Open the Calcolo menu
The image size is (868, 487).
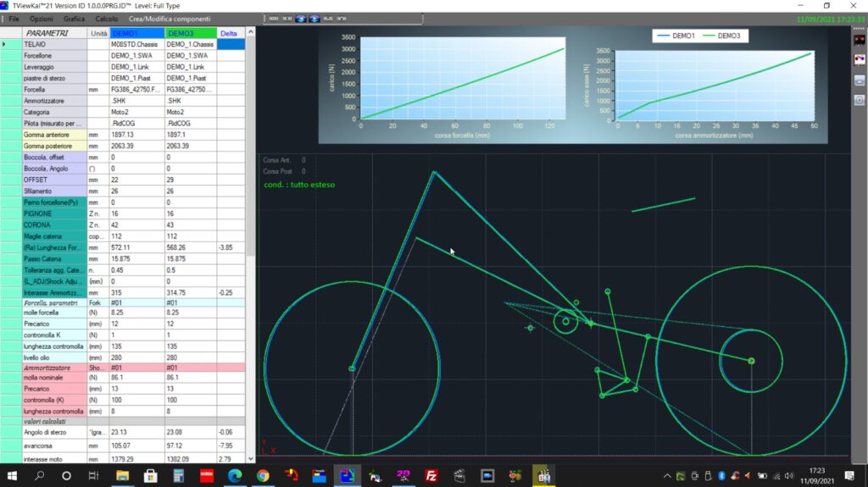107,19
